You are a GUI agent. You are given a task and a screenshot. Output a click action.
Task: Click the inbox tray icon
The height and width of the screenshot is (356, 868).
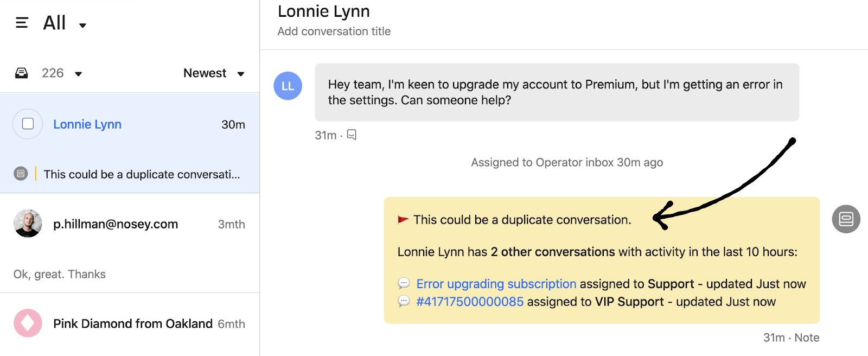[22, 73]
